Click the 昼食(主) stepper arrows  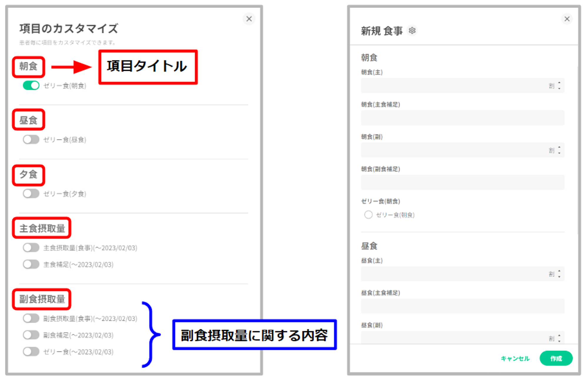tap(559, 274)
